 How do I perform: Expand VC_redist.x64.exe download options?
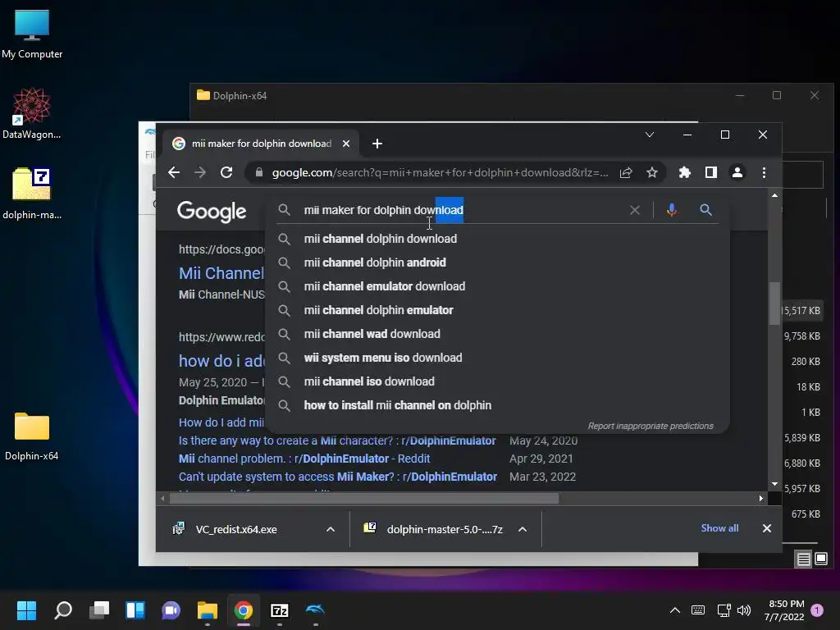[331, 529]
